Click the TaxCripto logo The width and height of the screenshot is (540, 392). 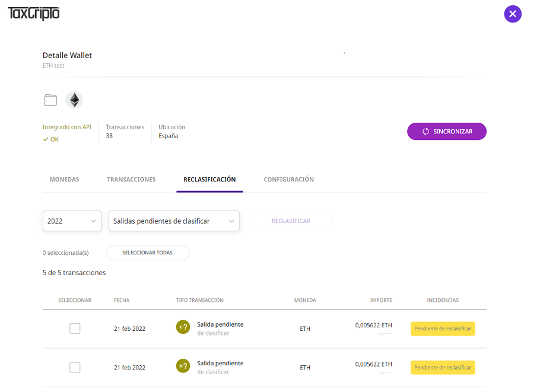tap(34, 13)
